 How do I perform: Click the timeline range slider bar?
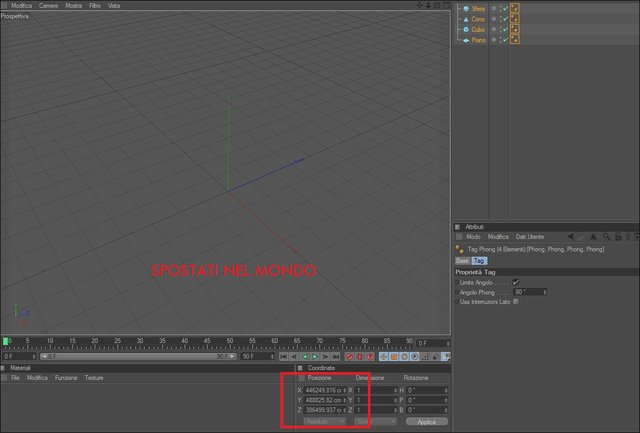point(138,357)
